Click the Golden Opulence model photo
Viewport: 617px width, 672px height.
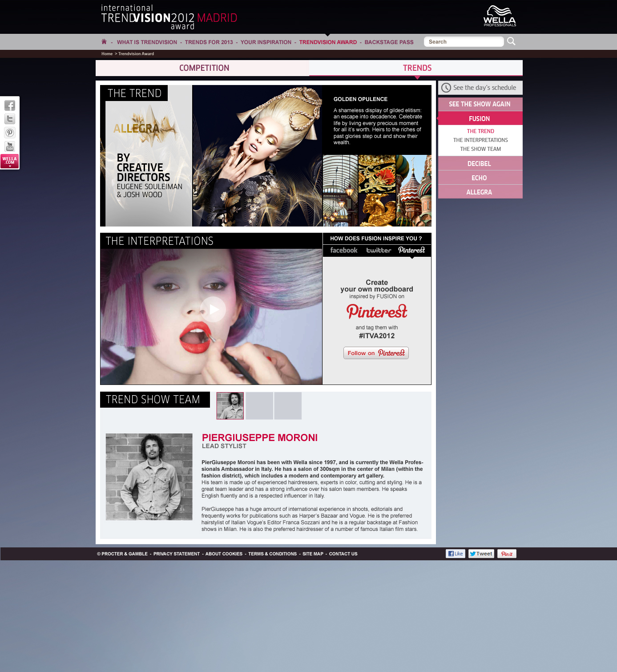pyautogui.click(x=257, y=156)
